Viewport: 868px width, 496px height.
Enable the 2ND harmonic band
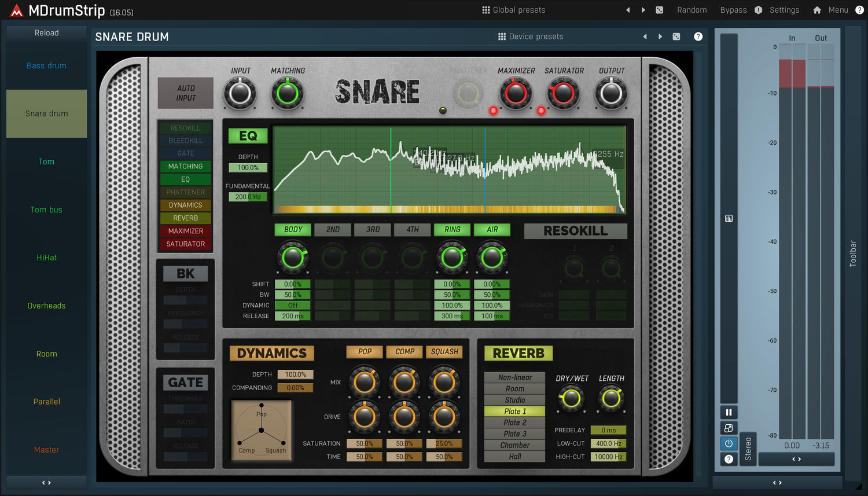(x=333, y=230)
